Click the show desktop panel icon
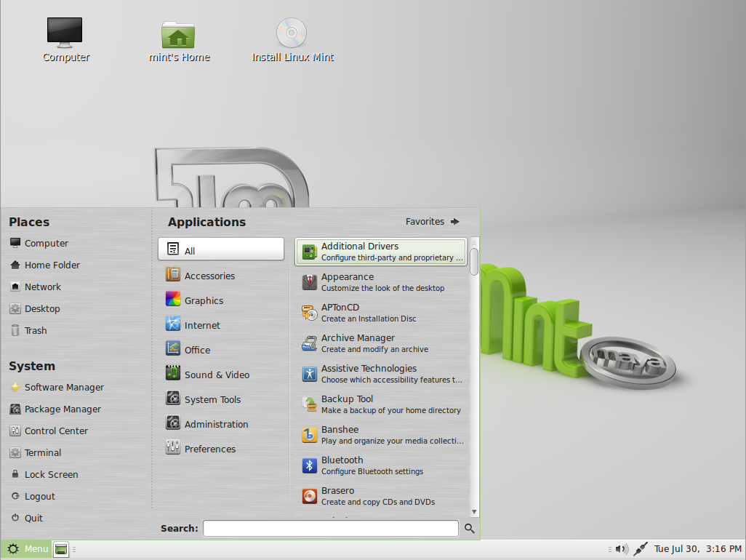This screenshot has width=746, height=560. pos(62,549)
